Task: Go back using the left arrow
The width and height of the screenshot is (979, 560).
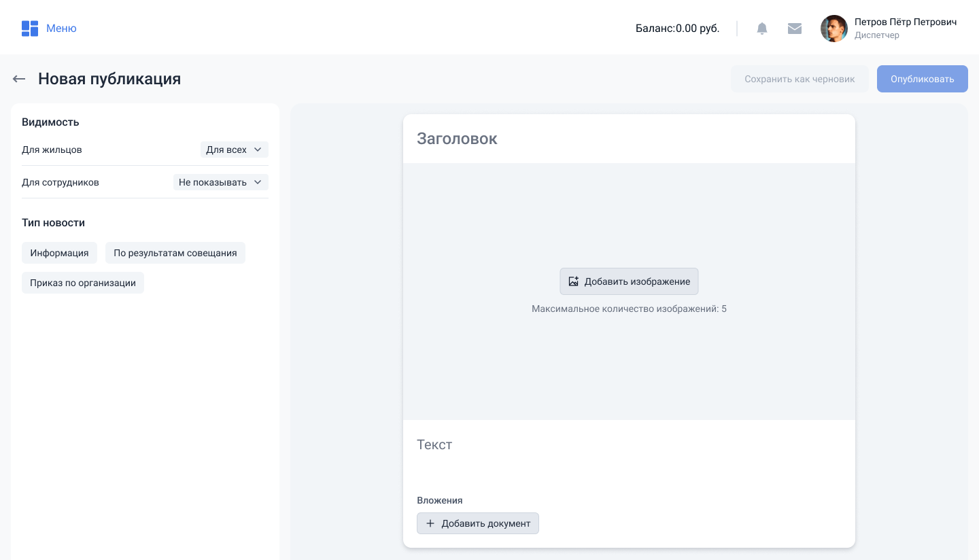Action: tap(19, 79)
